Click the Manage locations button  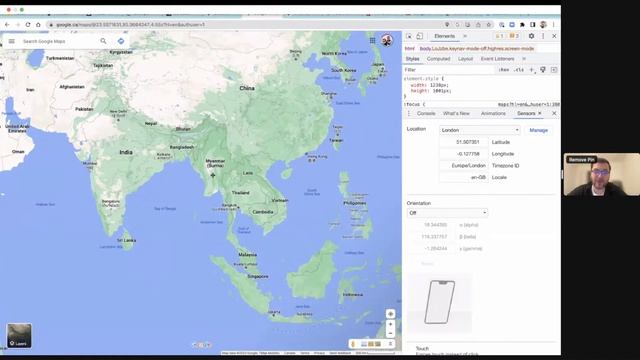click(x=538, y=130)
